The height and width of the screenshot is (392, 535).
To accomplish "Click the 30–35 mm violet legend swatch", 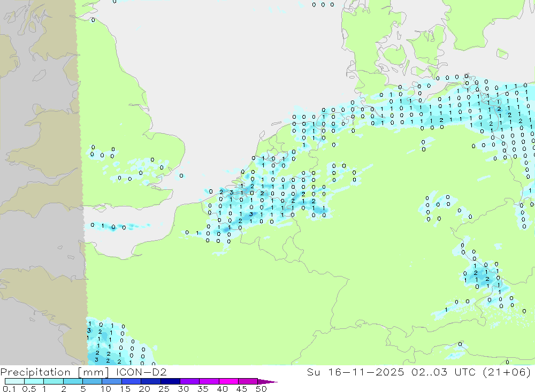I will pos(190,381).
